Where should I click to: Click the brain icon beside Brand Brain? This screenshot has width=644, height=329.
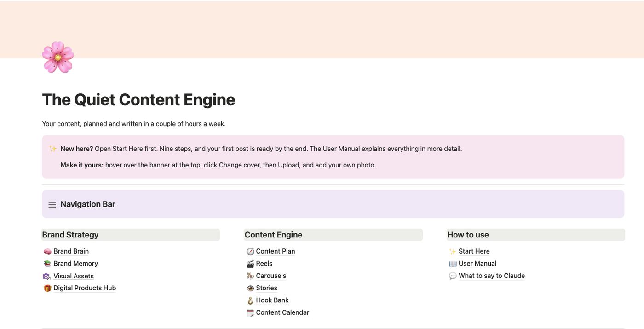[47, 252]
